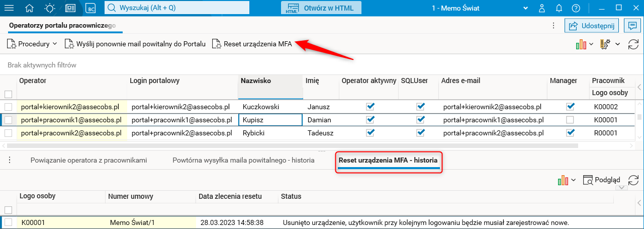Toggle Manager checkbox for Kupisz row
This screenshot has width=644, height=229.
click(570, 120)
